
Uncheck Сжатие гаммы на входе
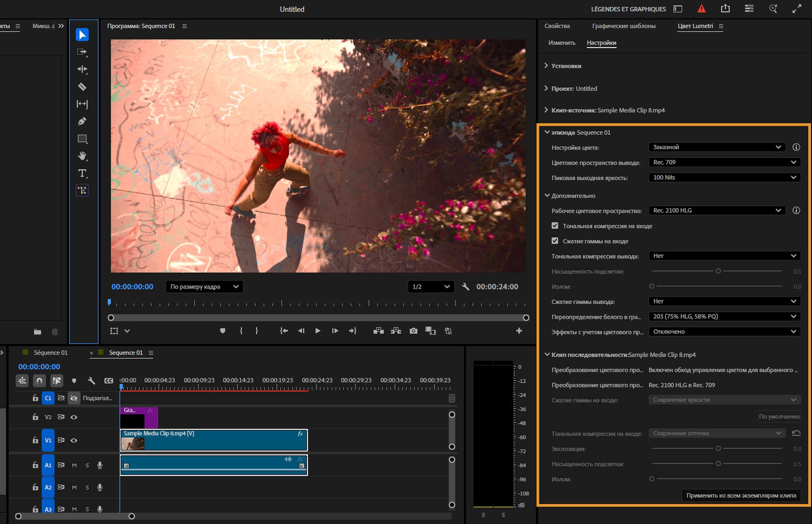[554, 241]
